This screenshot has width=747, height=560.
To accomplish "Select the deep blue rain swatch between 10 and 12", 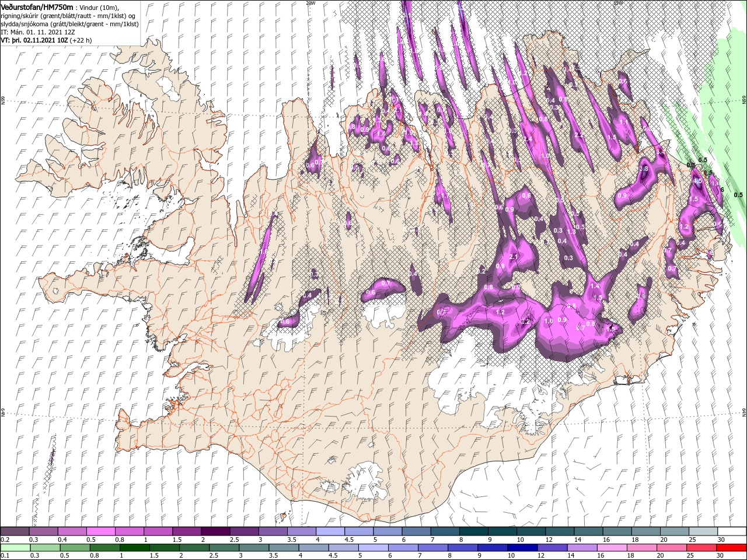I will tap(522, 548).
